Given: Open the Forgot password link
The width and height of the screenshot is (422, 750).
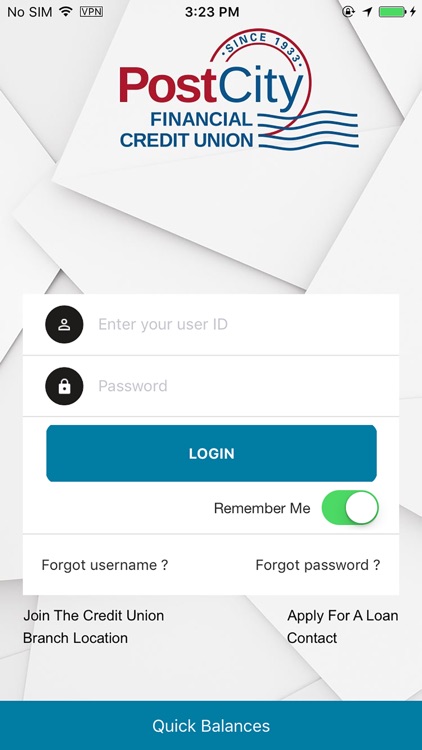Looking at the screenshot, I should 318,565.
